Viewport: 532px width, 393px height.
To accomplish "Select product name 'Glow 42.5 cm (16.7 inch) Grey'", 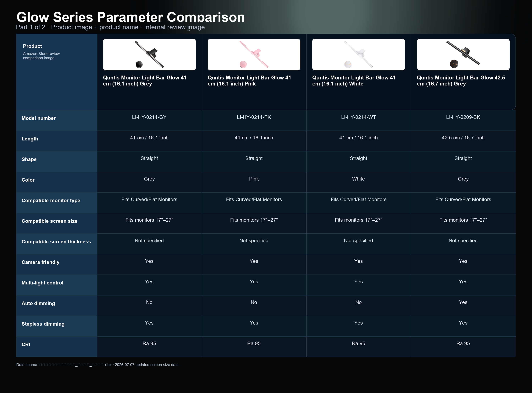I will point(461,81).
